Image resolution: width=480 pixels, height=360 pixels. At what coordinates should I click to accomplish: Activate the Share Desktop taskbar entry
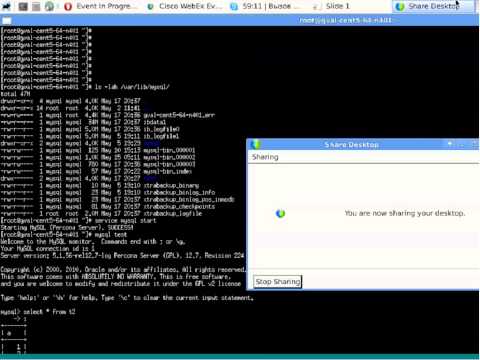click(x=433, y=6)
